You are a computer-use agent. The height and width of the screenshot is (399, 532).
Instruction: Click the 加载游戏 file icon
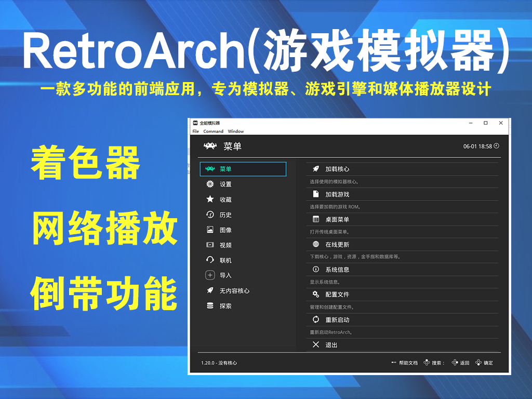click(316, 194)
